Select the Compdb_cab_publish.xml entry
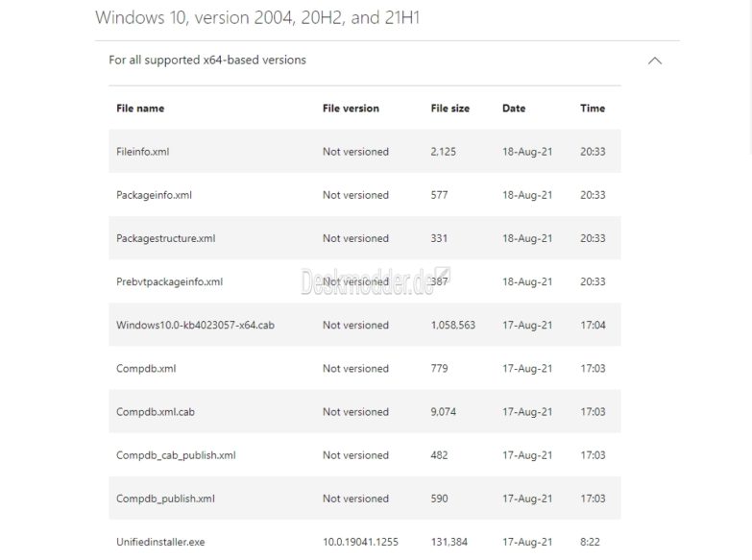The height and width of the screenshot is (560, 752). (176, 455)
